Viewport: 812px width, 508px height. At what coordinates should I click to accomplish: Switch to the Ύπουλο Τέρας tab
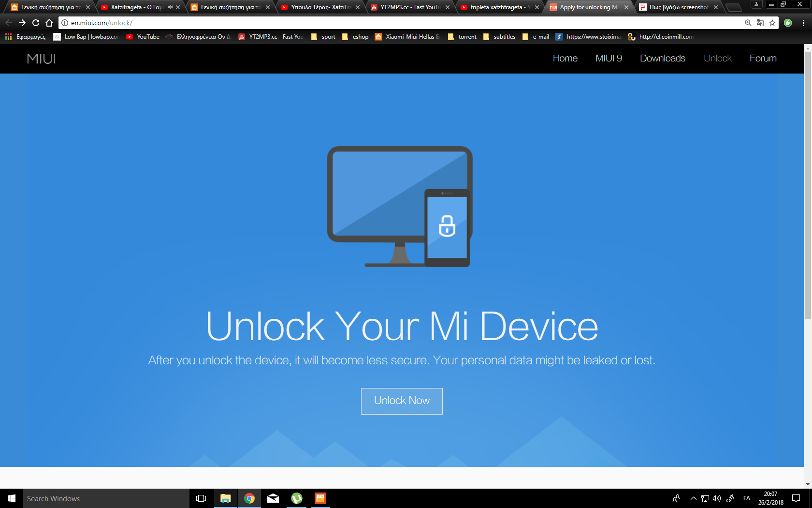coord(321,7)
